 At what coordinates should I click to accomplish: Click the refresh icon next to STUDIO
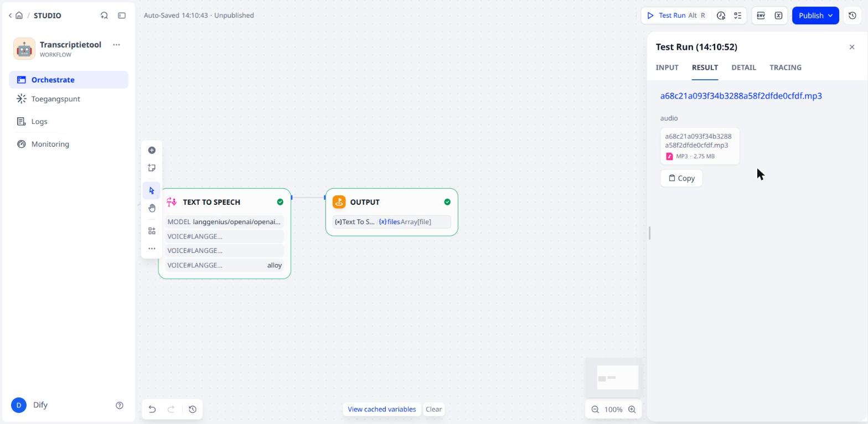[x=104, y=15]
